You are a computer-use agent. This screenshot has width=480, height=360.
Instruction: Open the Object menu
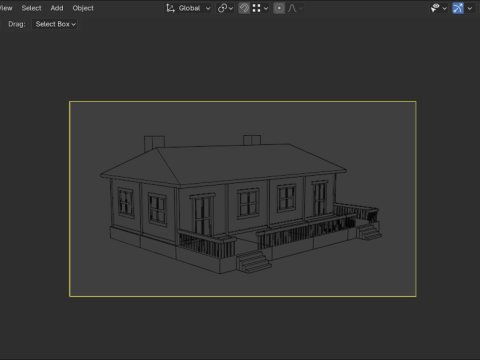click(x=83, y=8)
